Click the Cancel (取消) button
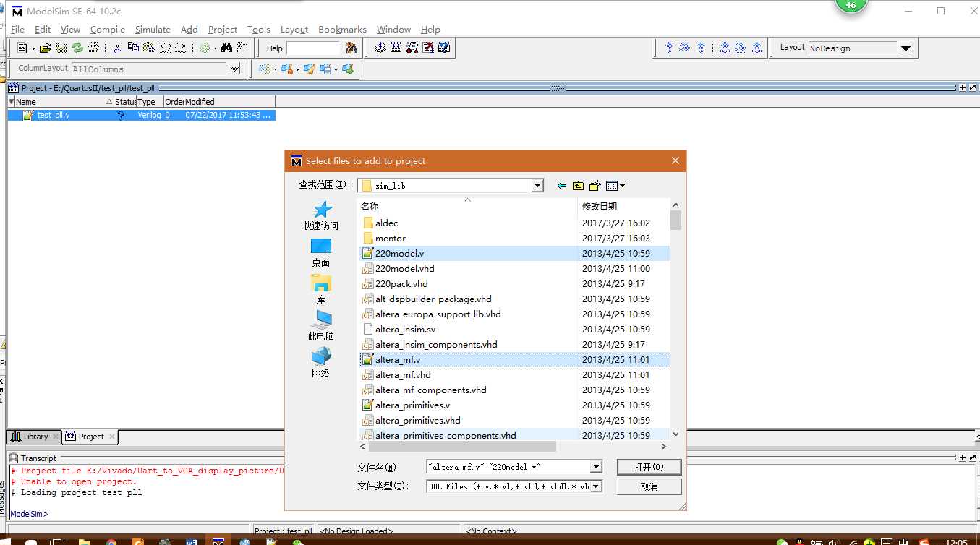Screen dimensions: 980x545 649,486
